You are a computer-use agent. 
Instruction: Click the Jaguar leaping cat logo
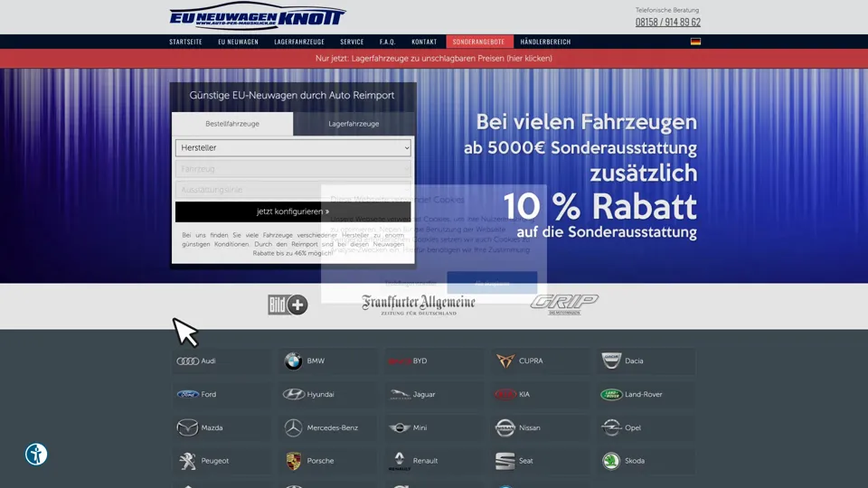(x=400, y=395)
